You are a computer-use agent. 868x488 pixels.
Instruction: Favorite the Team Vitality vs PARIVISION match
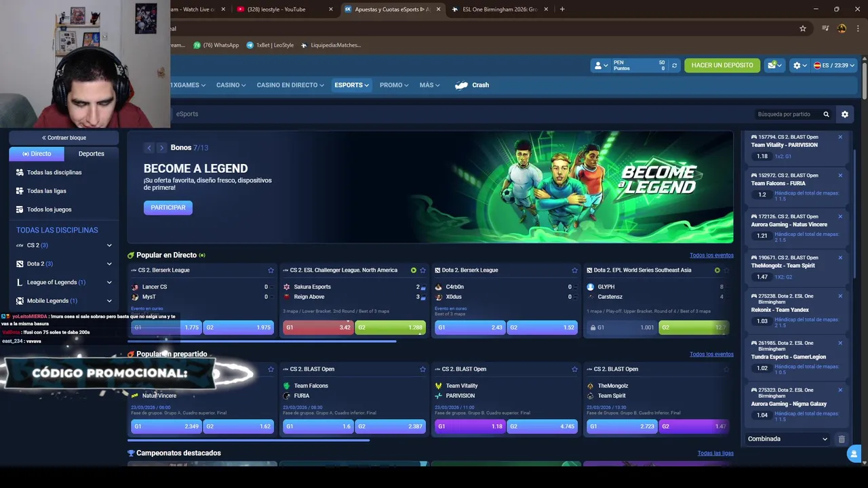pyautogui.click(x=574, y=369)
